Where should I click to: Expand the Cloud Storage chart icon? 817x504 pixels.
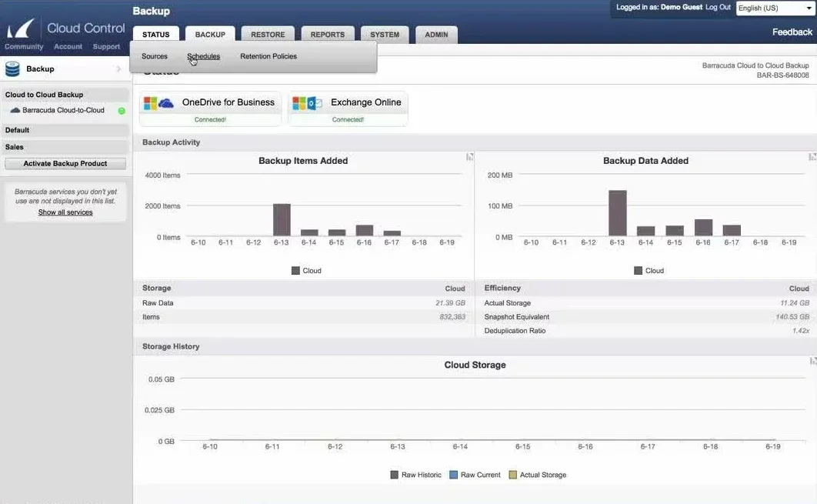coord(813,361)
